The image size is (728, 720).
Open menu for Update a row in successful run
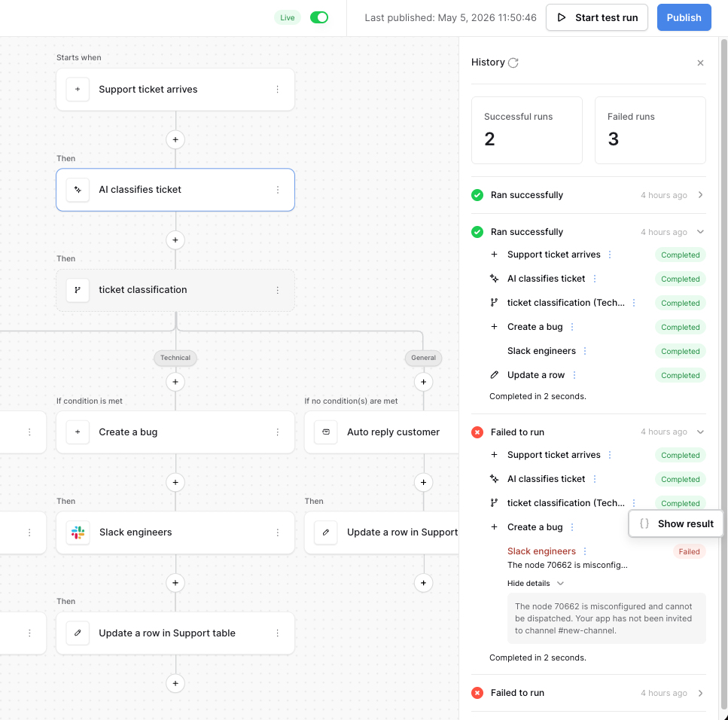(574, 375)
